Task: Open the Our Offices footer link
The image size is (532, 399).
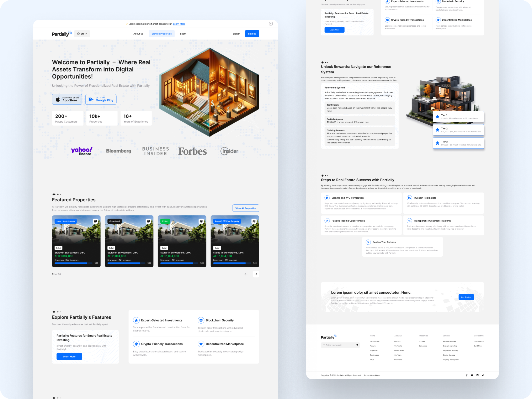Action: point(478,346)
